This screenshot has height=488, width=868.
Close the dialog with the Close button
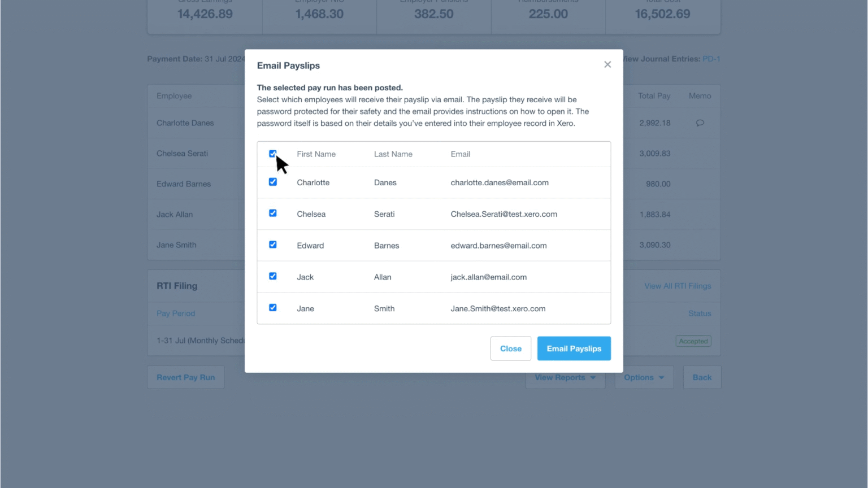click(510, 348)
